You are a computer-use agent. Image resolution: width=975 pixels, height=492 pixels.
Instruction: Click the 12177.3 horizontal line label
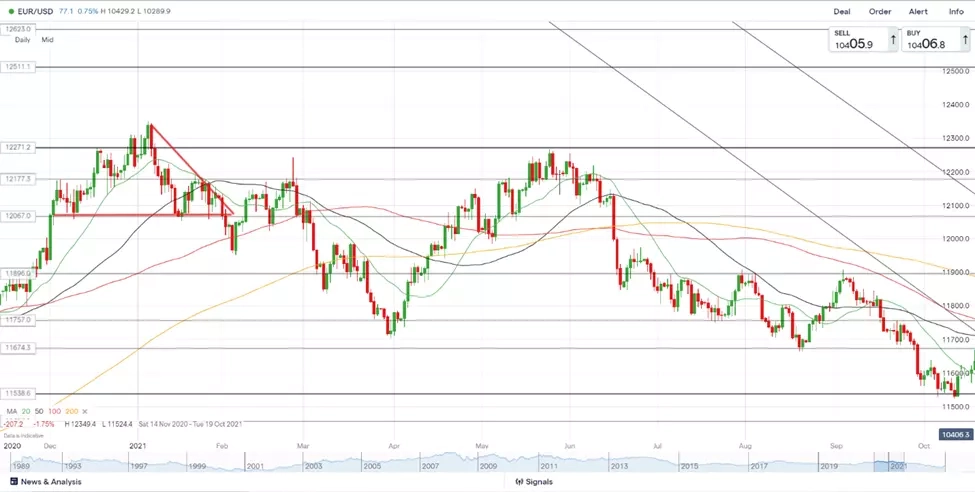[19, 179]
